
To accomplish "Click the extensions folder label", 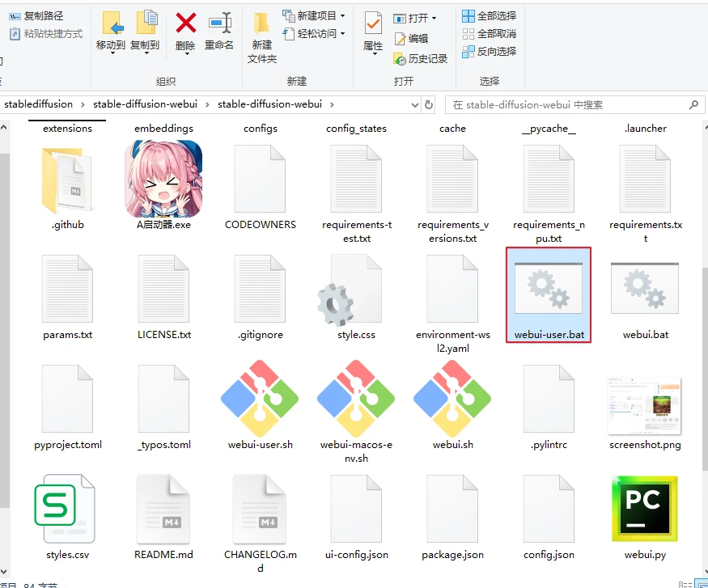I will [68, 129].
